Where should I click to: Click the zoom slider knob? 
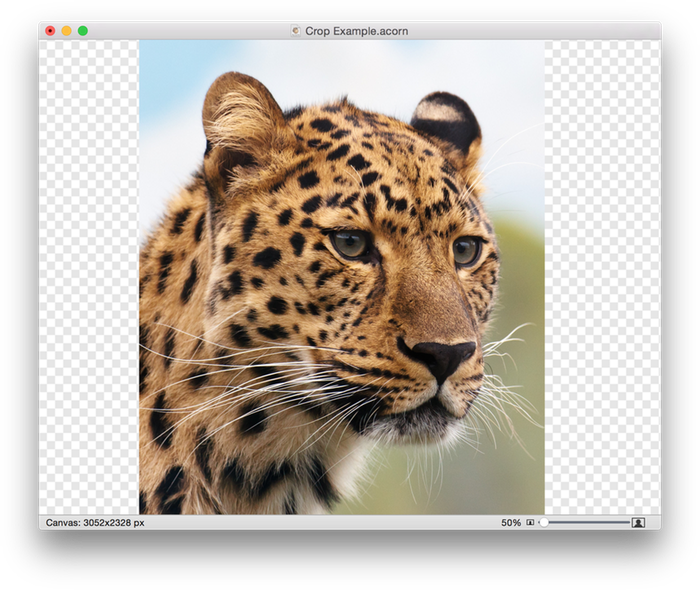[x=543, y=523]
